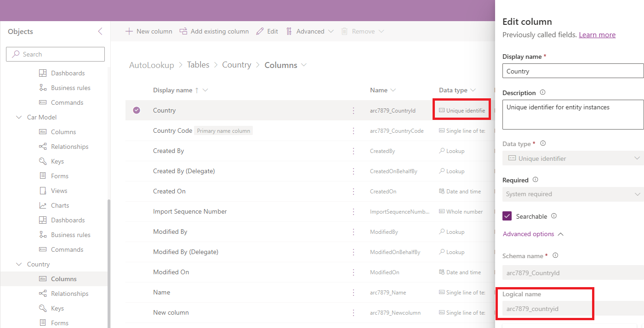Collapse the Advanced options section
This screenshot has width=644, height=328.
point(529,234)
